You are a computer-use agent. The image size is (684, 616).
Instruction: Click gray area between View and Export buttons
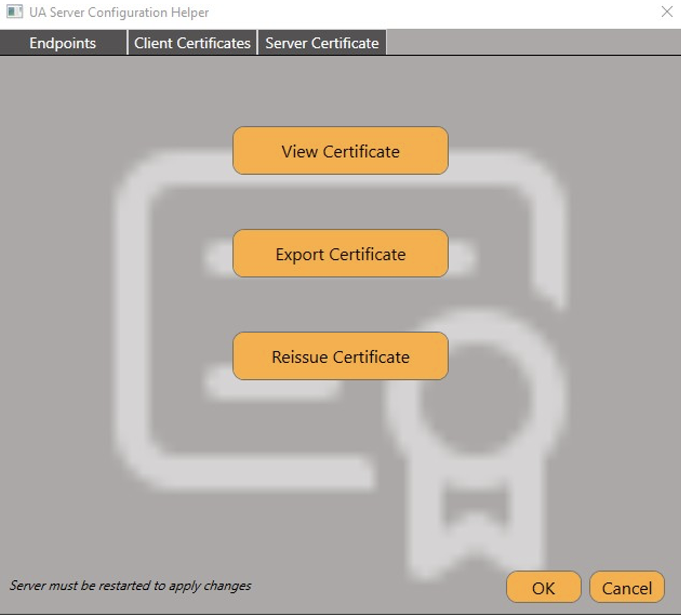pyautogui.click(x=340, y=202)
